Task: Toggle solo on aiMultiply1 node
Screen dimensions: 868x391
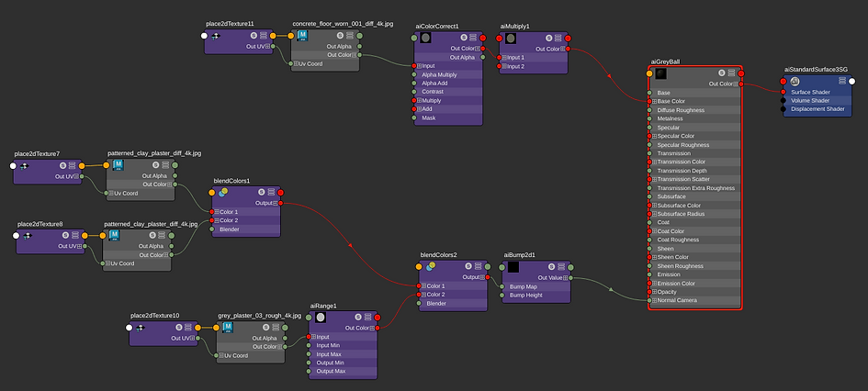Action: pos(548,38)
